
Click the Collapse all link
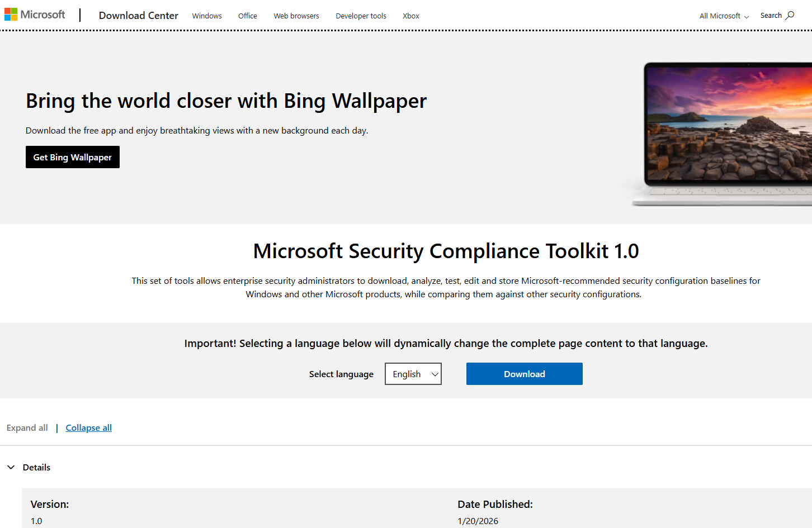pyautogui.click(x=88, y=427)
